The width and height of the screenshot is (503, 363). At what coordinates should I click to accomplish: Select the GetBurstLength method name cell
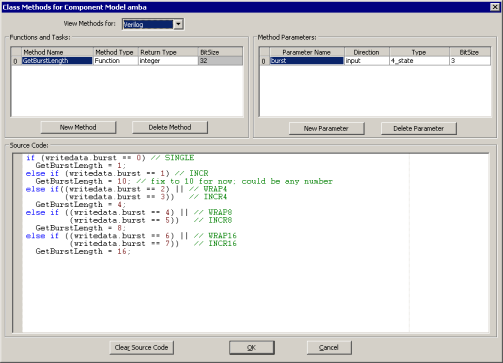57,61
